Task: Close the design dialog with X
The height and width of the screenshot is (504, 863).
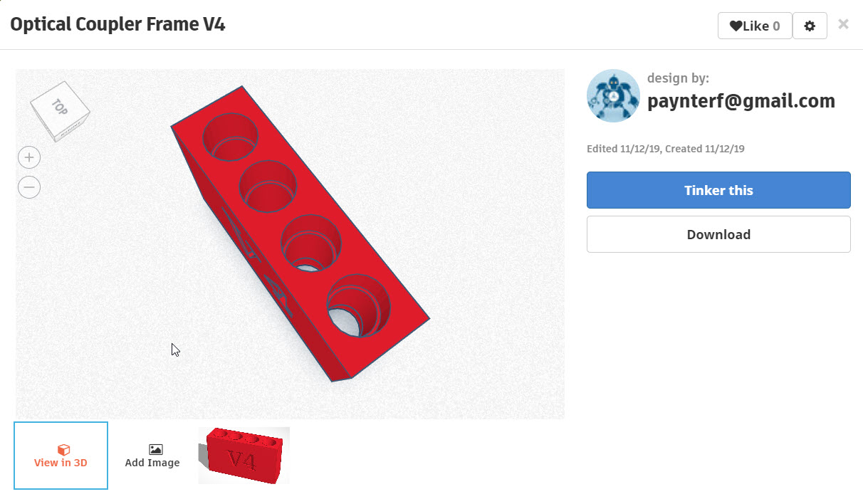Action: pyautogui.click(x=844, y=24)
